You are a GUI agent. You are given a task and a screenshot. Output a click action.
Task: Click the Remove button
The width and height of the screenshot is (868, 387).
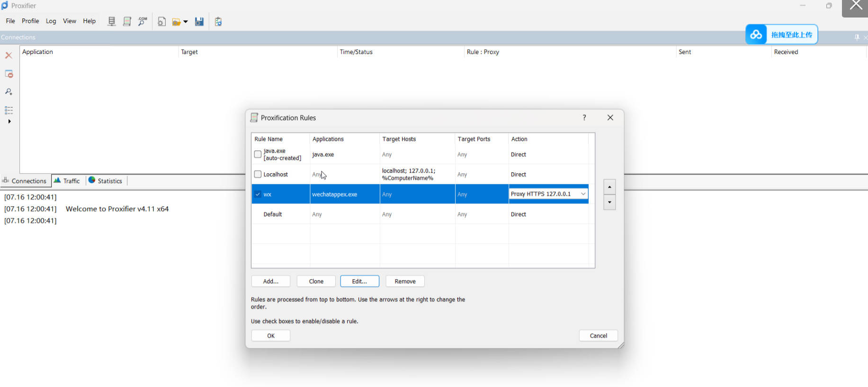point(405,281)
